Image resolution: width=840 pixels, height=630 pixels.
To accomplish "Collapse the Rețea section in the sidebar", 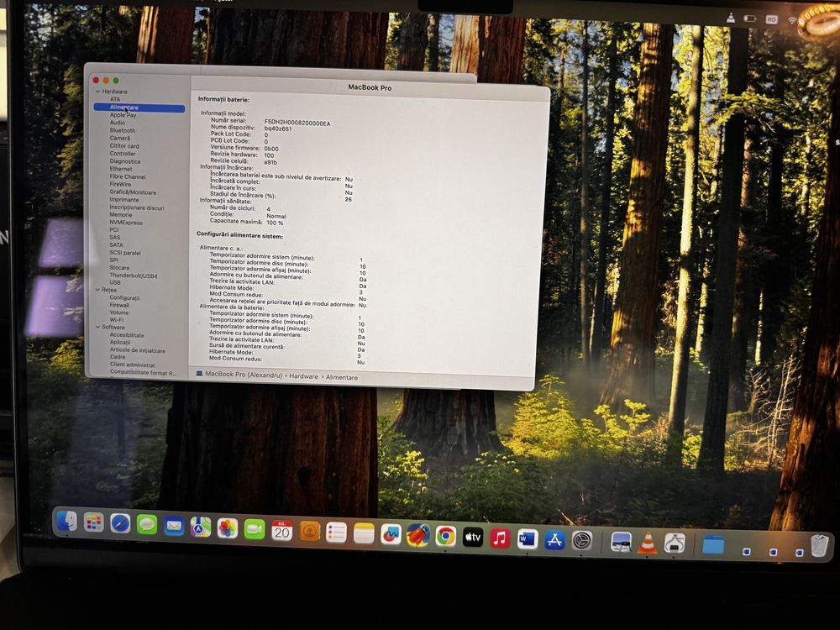I will tap(97, 290).
